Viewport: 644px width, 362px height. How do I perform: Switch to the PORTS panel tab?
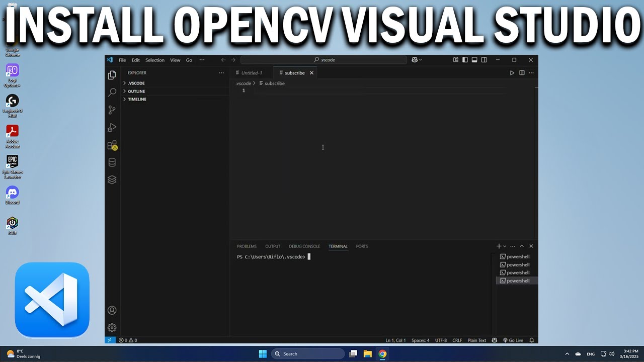362,246
